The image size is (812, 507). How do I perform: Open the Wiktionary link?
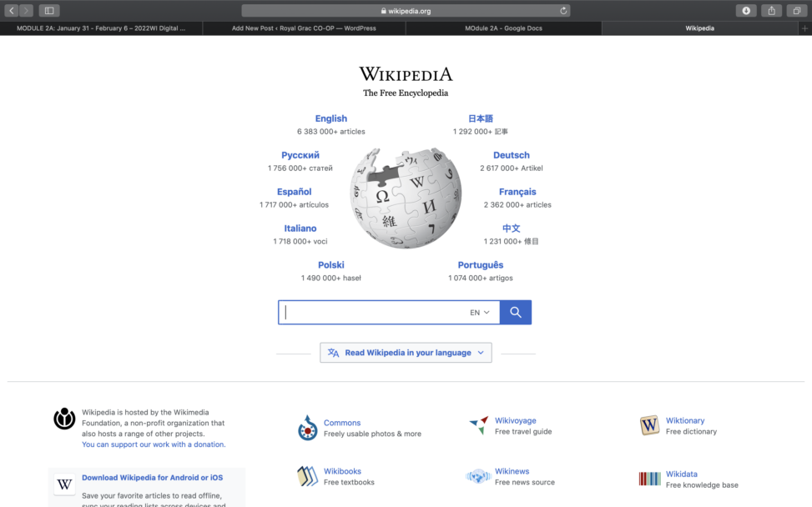coord(685,420)
